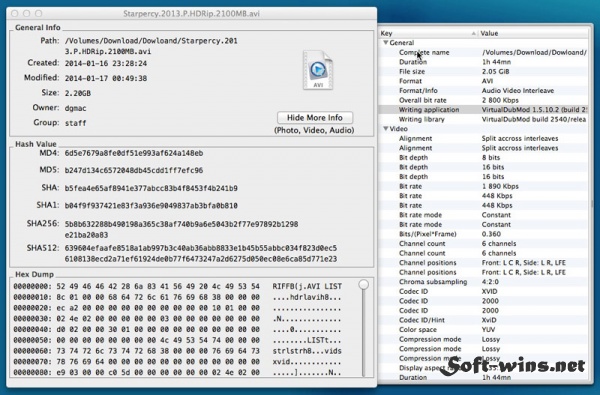Click hex dump line 00000000
This screenshot has height=395, width=600.
click(x=178, y=286)
